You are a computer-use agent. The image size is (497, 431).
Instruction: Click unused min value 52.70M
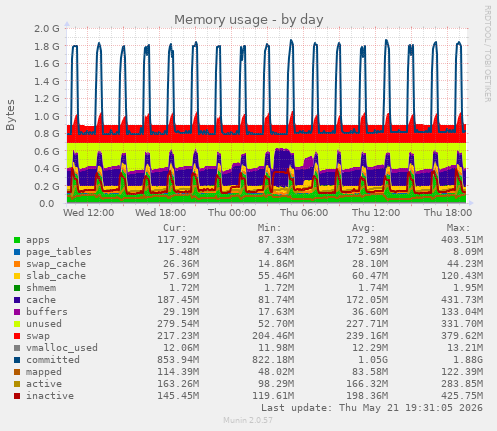(x=276, y=324)
